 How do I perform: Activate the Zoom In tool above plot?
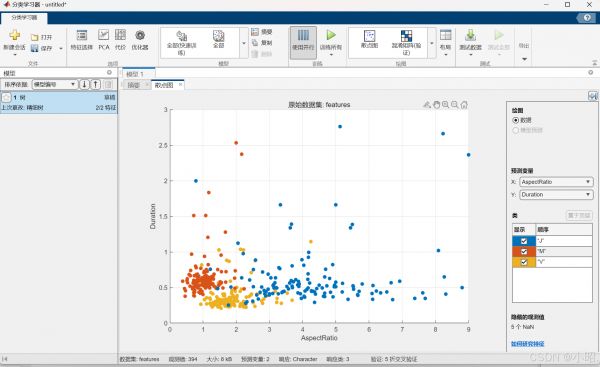coord(445,104)
